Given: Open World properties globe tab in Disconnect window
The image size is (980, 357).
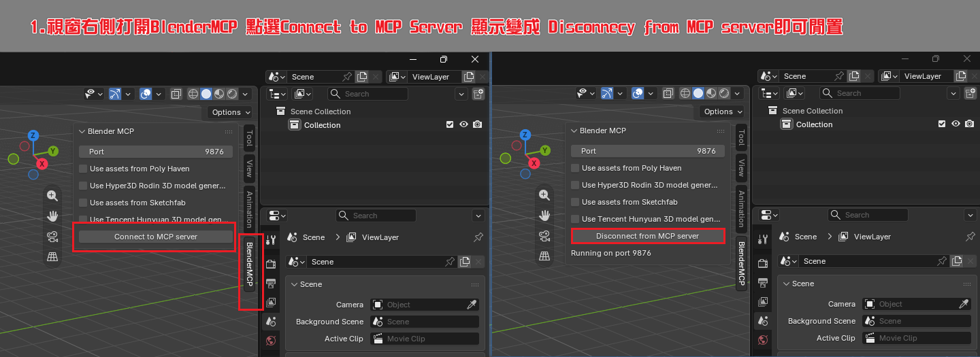Looking at the screenshot, I should point(762,339).
